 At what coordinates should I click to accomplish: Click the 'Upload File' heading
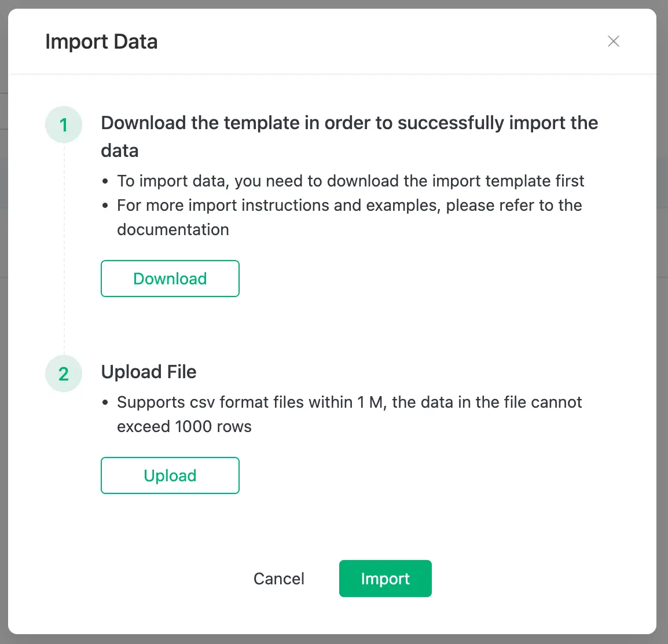[x=149, y=371]
